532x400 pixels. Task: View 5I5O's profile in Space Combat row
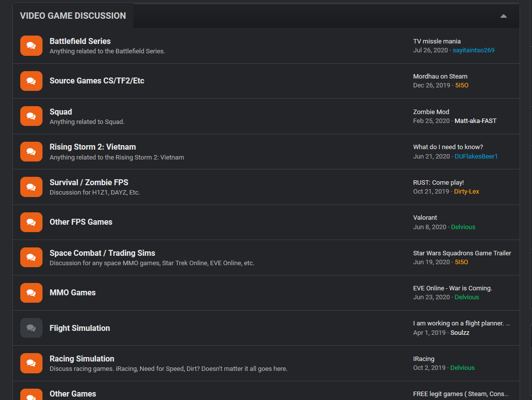click(461, 262)
